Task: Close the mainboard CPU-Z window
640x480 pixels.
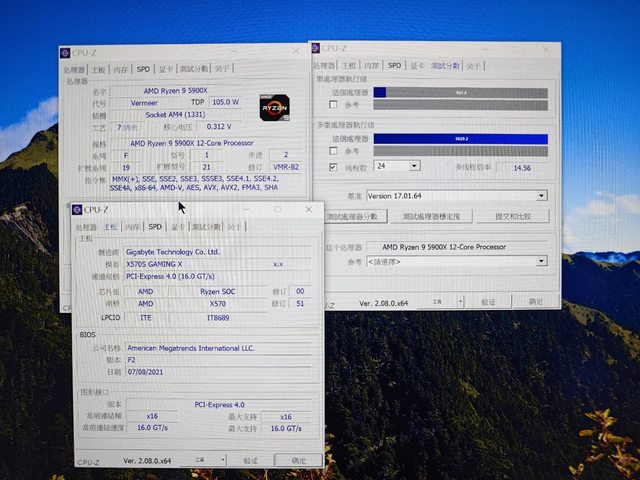Action: click(x=306, y=210)
